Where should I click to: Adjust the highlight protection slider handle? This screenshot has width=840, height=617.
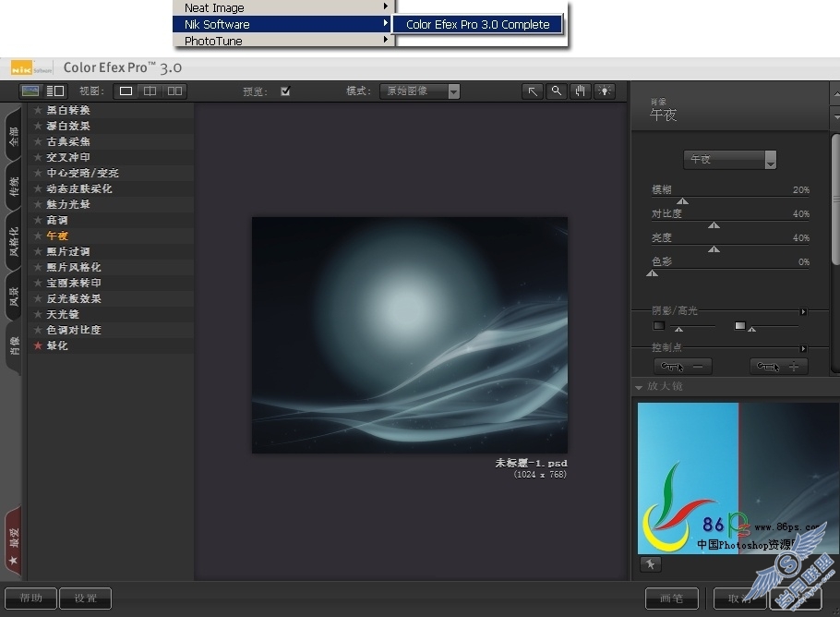tap(752, 329)
